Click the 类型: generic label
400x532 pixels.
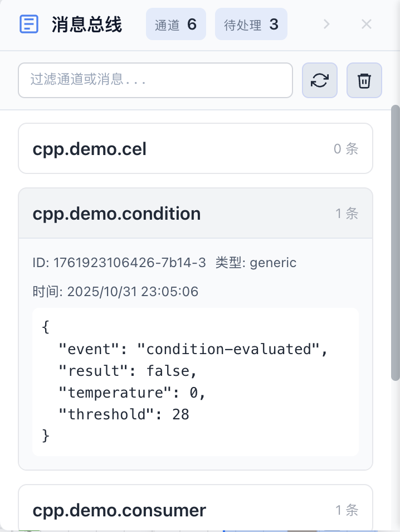[x=256, y=262]
